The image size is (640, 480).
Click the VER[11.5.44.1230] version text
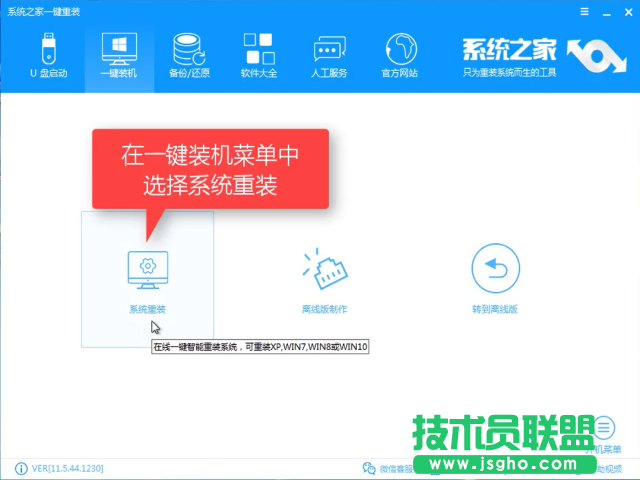pos(68,468)
